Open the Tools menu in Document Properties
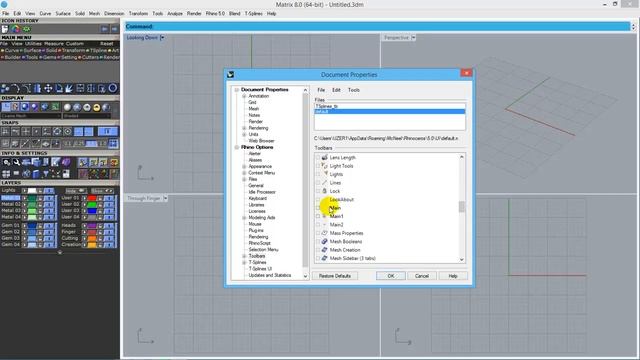The width and height of the screenshot is (640, 360). click(x=354, y=90)
